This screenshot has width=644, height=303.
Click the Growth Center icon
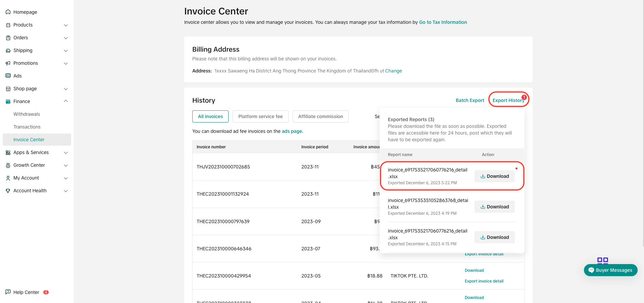coord(8,165)
